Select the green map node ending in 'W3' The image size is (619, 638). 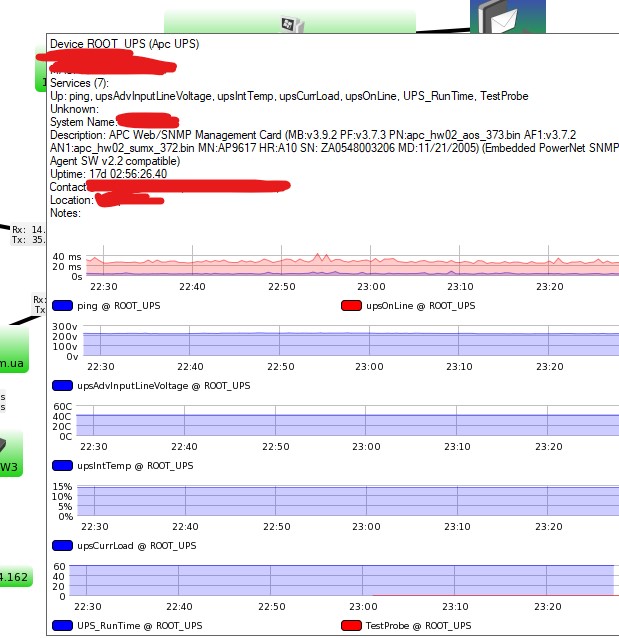(11, 454)
